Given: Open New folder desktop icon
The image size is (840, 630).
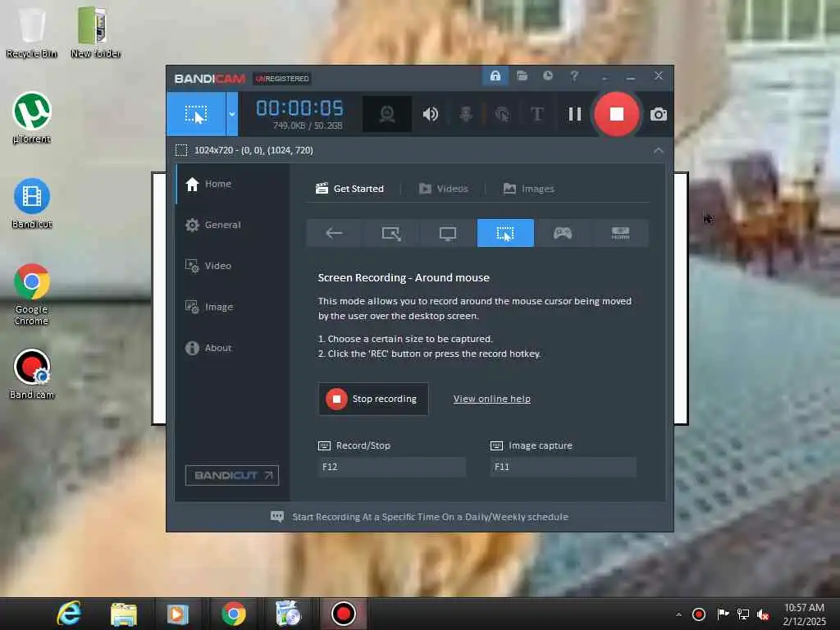Looking at the screenshot, I should click(x=95, y=32).
